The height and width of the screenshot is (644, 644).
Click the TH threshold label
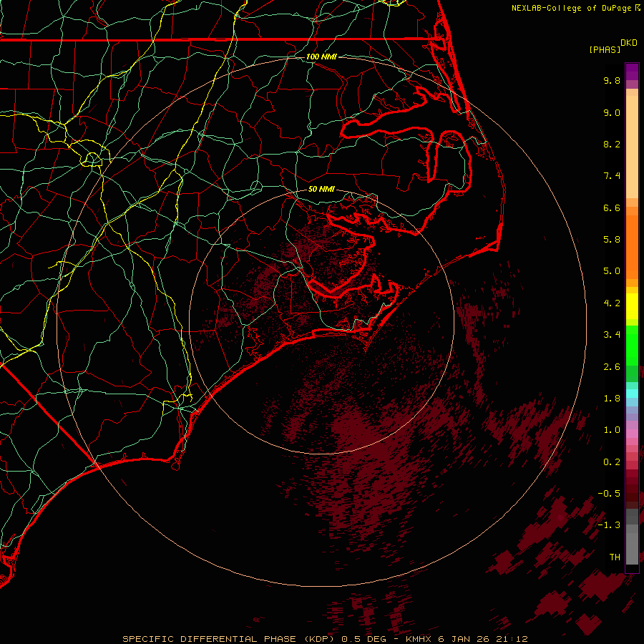coord(615,557)
